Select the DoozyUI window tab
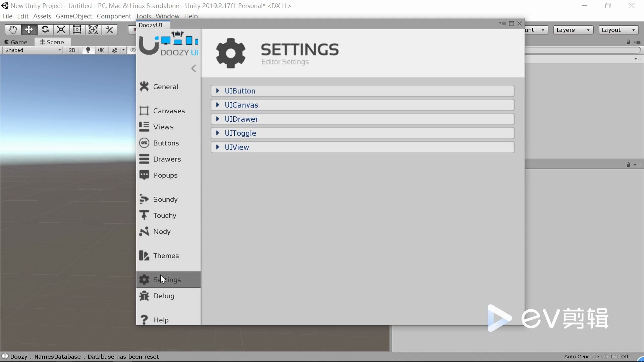644x362 pixels. point(153,25)
